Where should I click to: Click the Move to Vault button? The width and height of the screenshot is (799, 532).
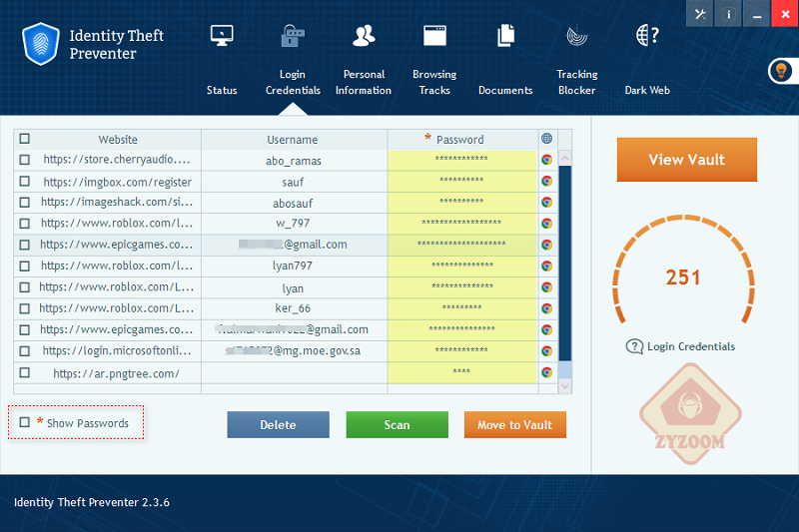click(515, 424)
